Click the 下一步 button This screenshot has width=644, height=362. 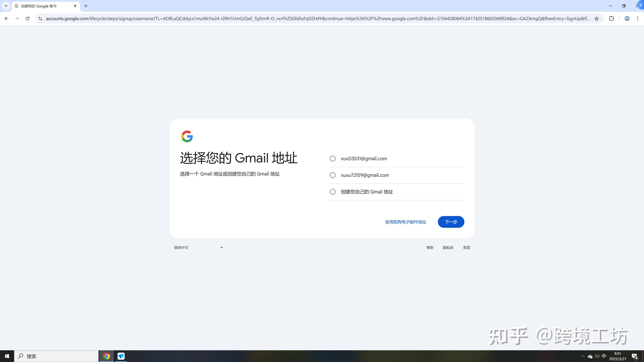tap(451, 222)
